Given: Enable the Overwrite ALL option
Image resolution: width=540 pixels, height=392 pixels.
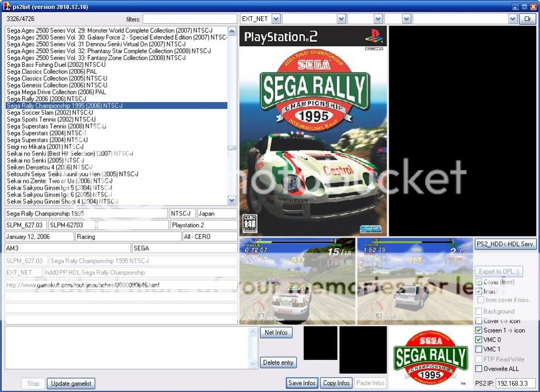Looking at the screenshot, I should click(x=480, y=369).
